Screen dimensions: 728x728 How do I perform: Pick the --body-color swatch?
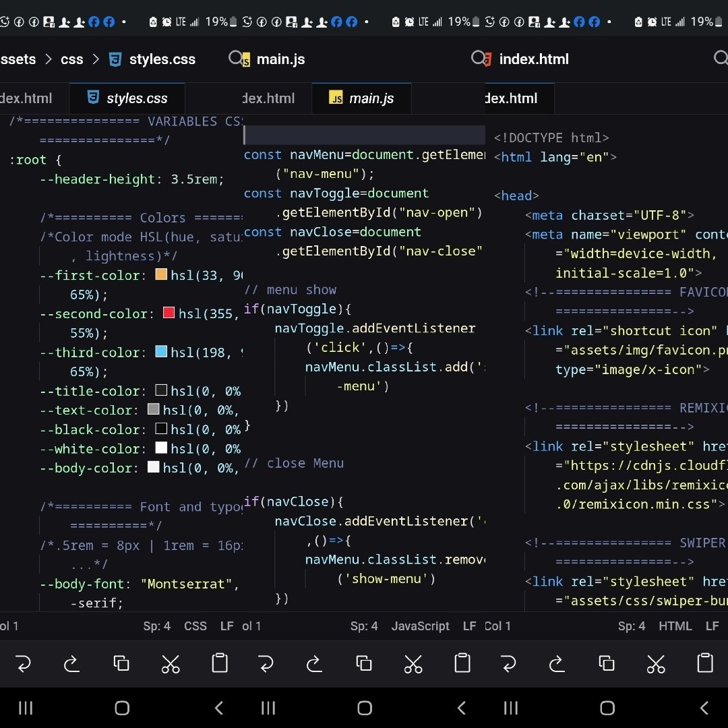(153, 466)
